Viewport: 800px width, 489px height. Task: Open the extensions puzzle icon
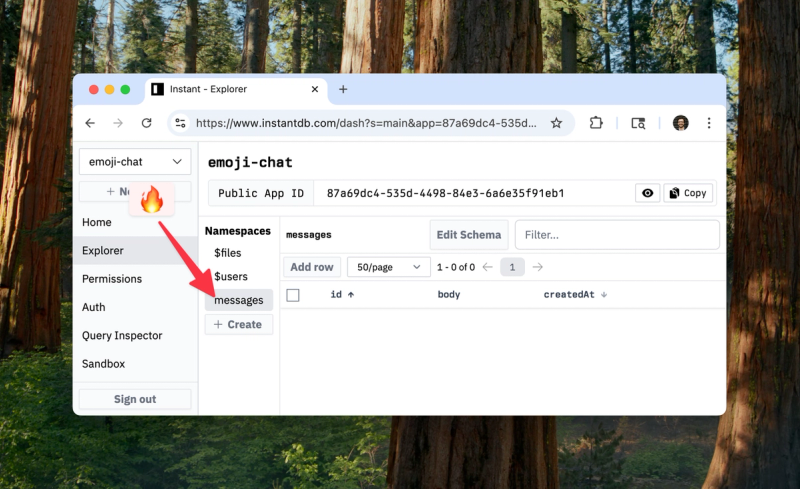coord(596,123)
